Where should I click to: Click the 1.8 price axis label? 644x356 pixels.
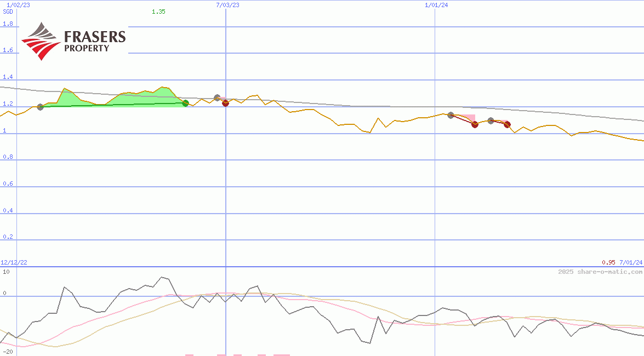coord(8,24)
